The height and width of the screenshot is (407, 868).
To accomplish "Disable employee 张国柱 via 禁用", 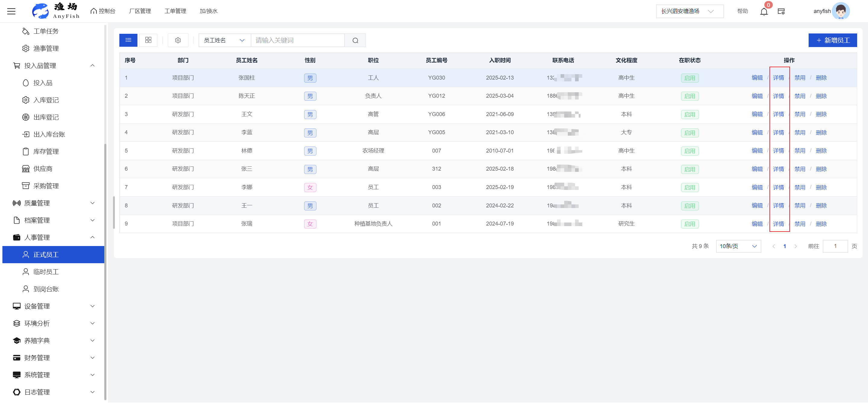I will click(800, 78).
